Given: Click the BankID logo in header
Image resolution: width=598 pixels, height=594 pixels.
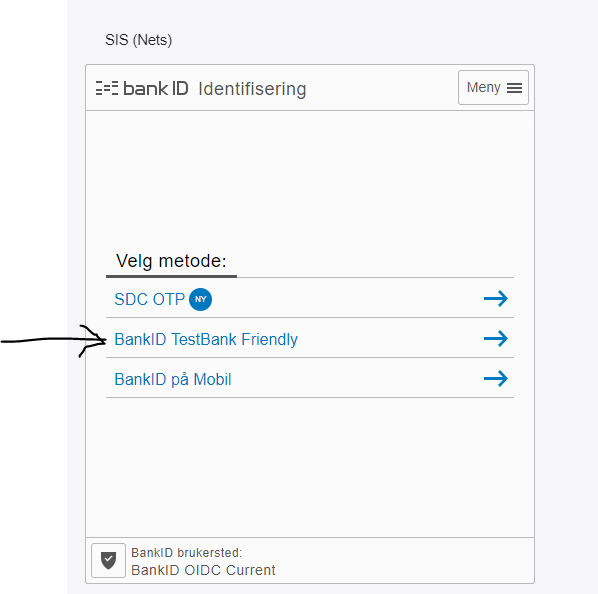Looking at the screenshot, I should pos(142,88).
